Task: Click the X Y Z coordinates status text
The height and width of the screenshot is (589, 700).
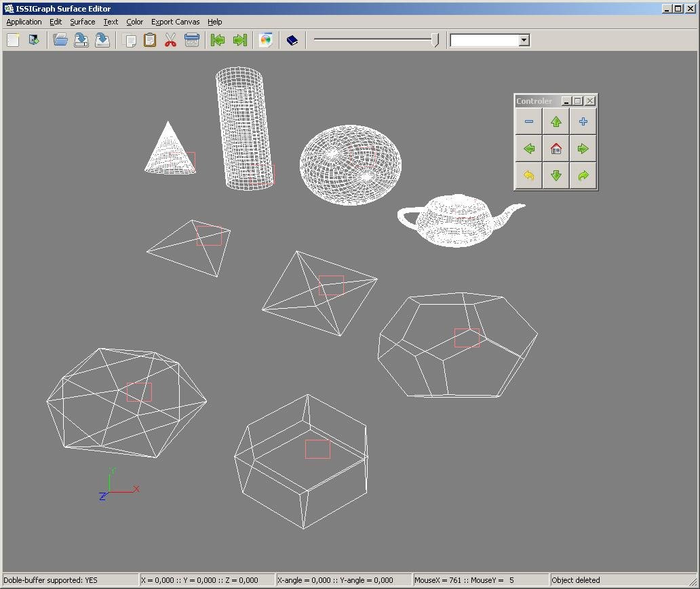Action: coord(199,580)
